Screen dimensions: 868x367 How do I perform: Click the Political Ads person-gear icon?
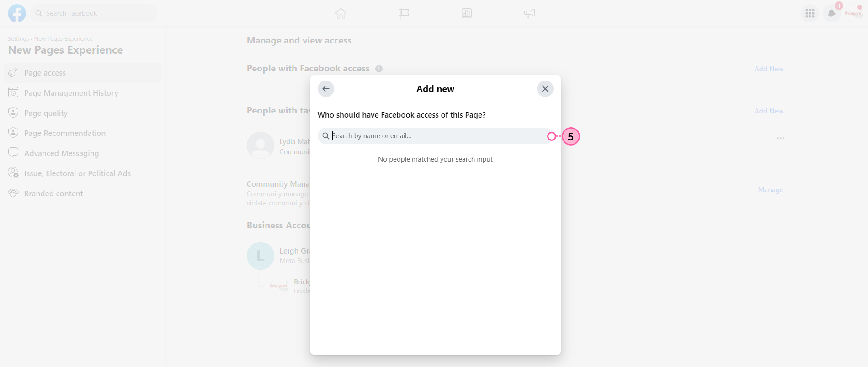[x=14, y=173]
